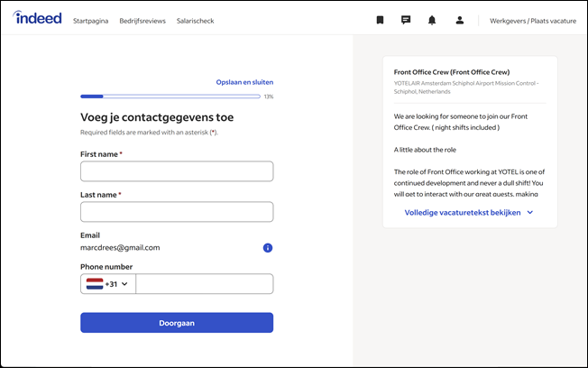Go to Startpagina

tap(91, 21)
